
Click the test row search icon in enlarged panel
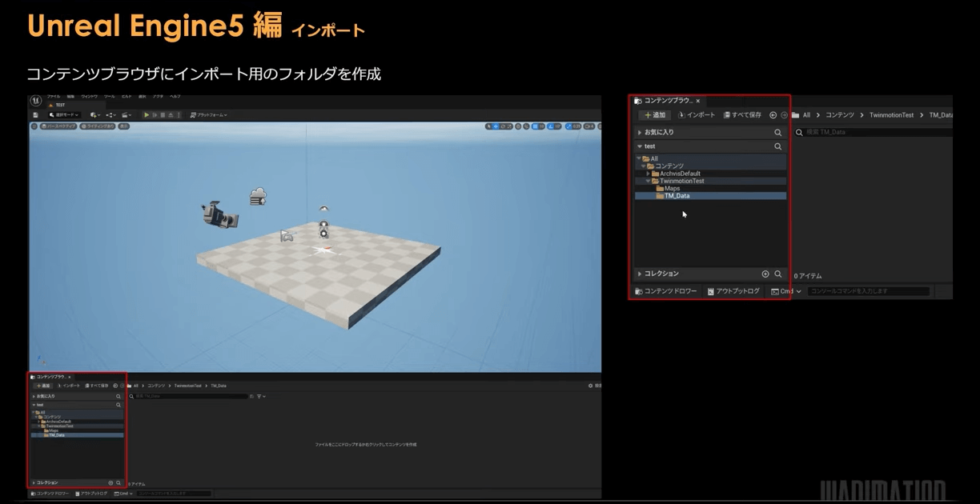coord(777,146)
